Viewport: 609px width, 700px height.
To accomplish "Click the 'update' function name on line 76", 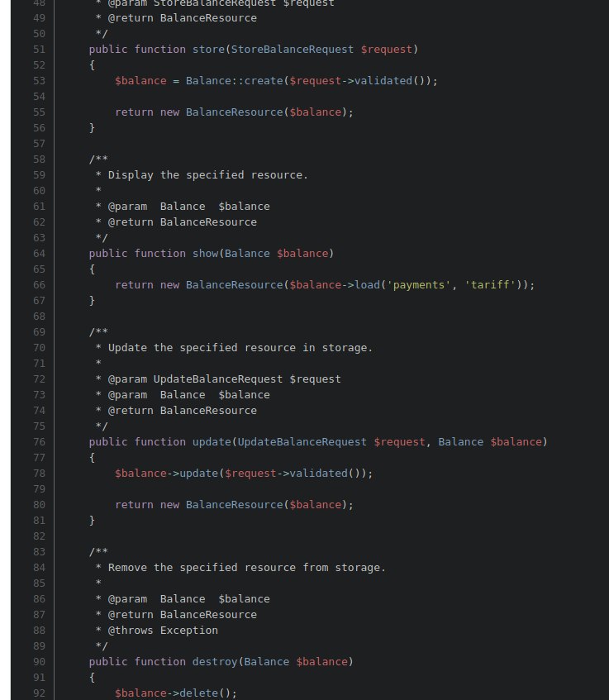I will pyautogui.click(x=212, y=442).
